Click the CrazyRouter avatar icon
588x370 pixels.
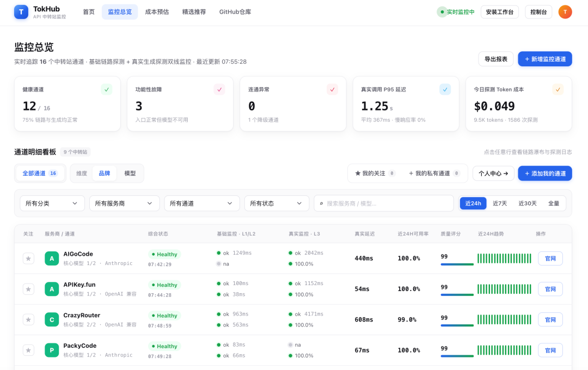(x=52, y=320)
